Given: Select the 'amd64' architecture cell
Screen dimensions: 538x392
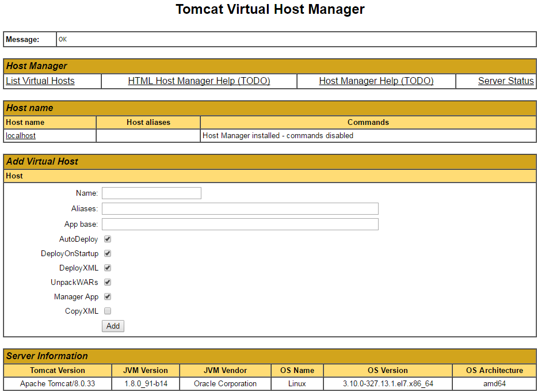Looking at the screenshot, I should click(x=494, y=383).
